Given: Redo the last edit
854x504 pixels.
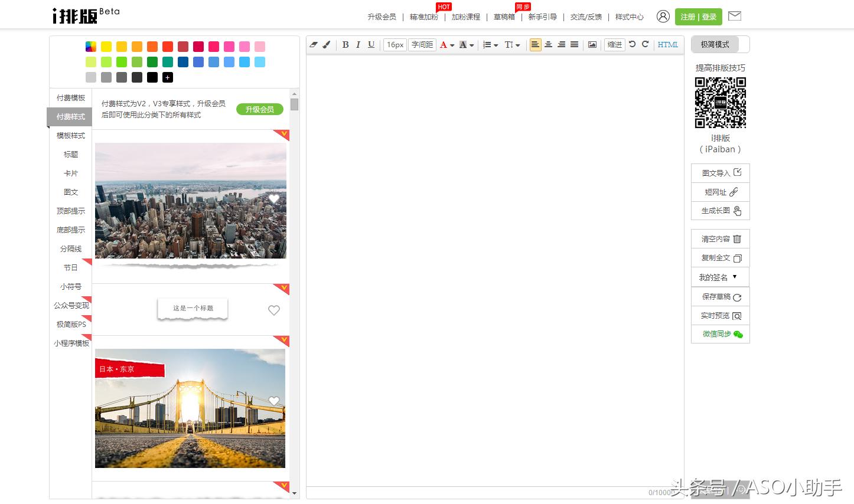Looking at the screenshot, I should pos(645,44).
